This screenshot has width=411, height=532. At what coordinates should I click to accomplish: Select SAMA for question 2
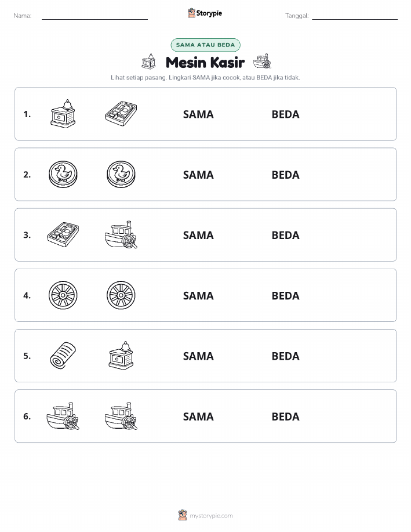pos(198,175)
